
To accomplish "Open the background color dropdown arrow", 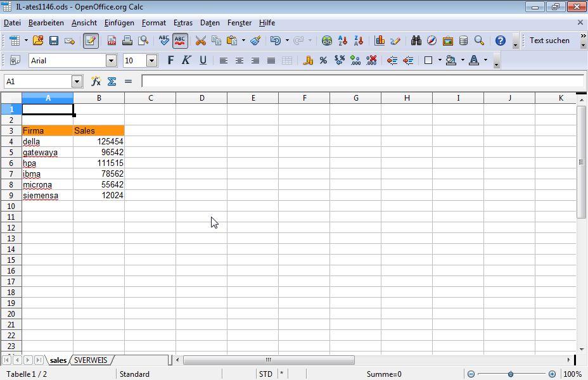I will [x=463, y=60].
